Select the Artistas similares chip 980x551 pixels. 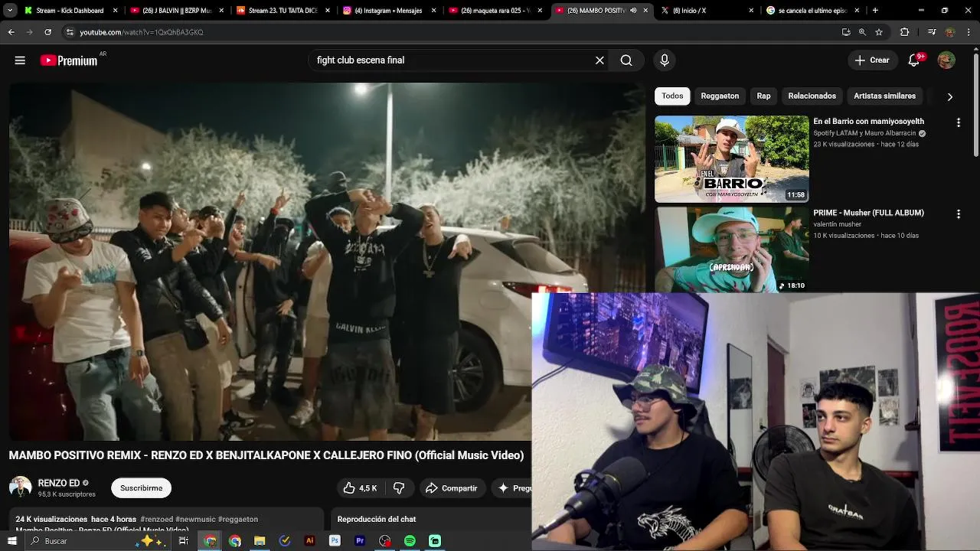[884, 96]
